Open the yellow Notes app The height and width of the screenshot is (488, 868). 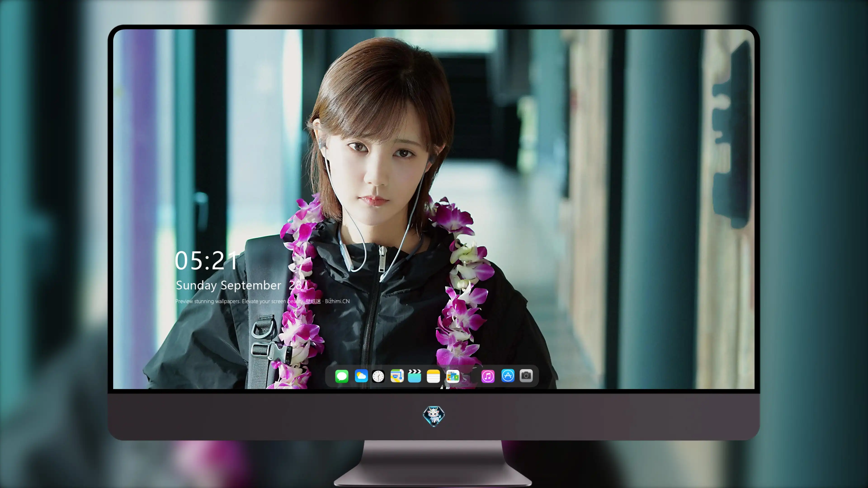[433, 376]
